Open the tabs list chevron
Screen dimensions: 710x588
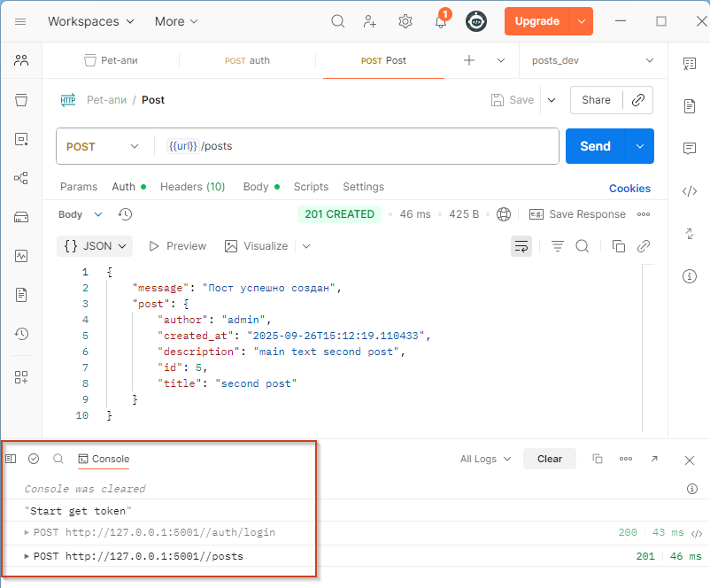click(x=501, y=60)
